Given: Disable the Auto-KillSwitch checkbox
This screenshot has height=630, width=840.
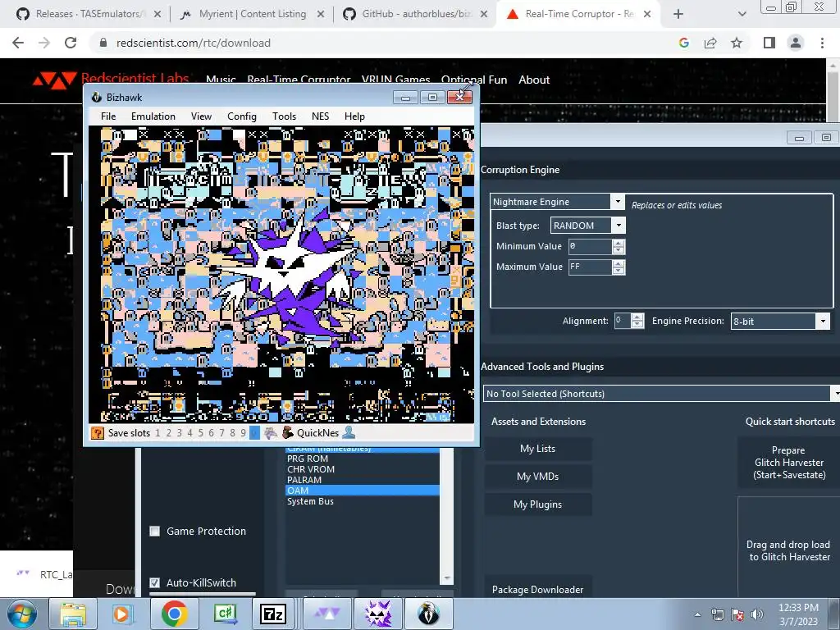Looking at the screenshot, I should coord(155,582).
